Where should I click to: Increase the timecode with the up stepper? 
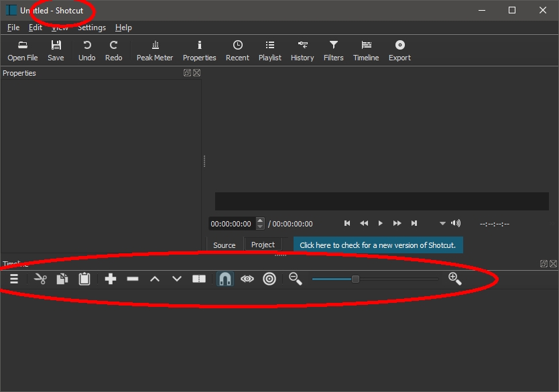[260, 220]
